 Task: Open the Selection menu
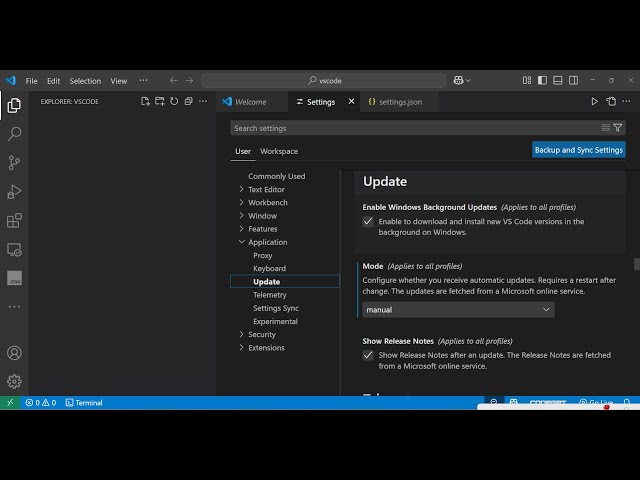85,81
